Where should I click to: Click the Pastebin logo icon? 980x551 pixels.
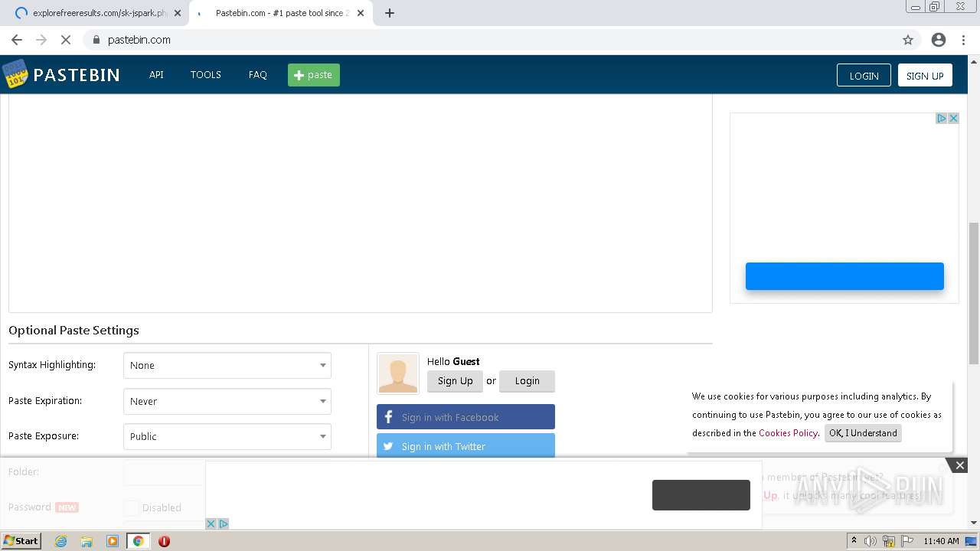[15, 74]
